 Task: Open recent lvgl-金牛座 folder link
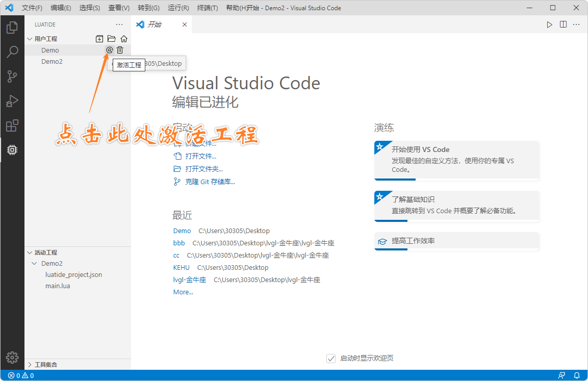pos(189,280)
